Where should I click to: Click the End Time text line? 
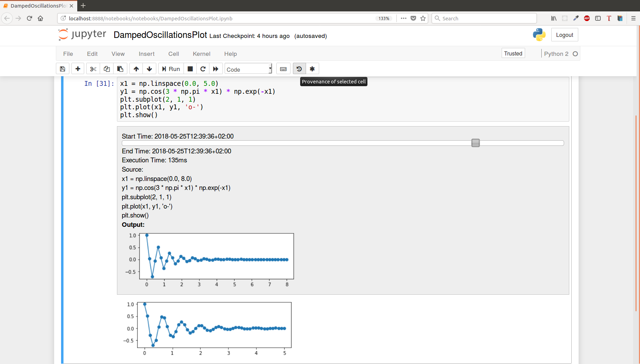[176, 151]
